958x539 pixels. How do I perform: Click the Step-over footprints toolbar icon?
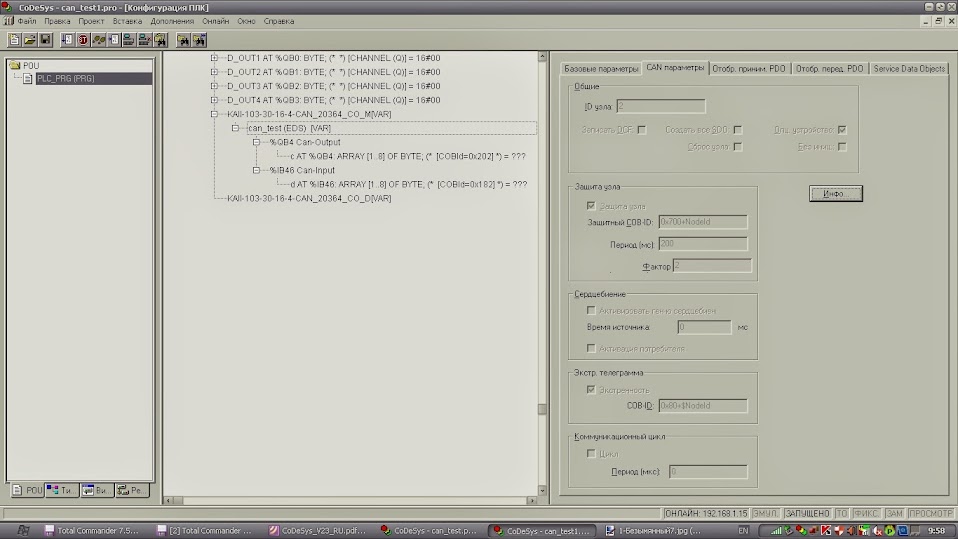tap(98, 40)
